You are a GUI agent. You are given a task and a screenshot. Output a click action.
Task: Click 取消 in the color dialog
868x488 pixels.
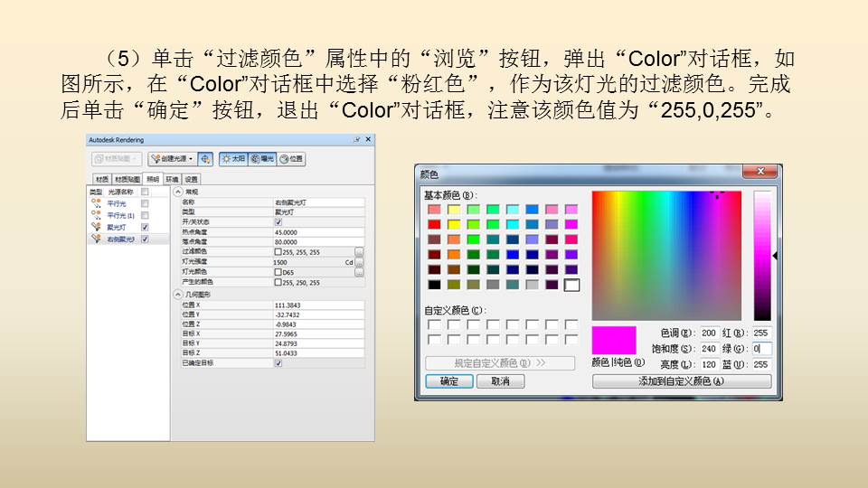pyautogui.click(x=500, y=381)
